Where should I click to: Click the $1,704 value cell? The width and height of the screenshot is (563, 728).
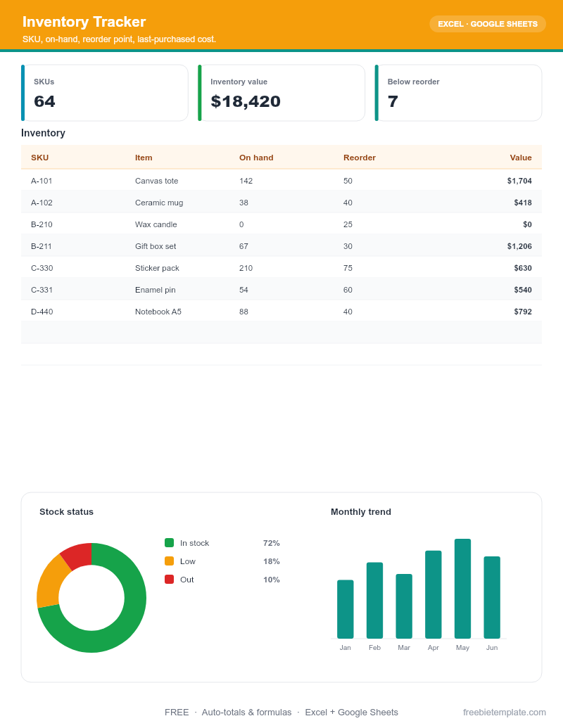tap(519, 181)
